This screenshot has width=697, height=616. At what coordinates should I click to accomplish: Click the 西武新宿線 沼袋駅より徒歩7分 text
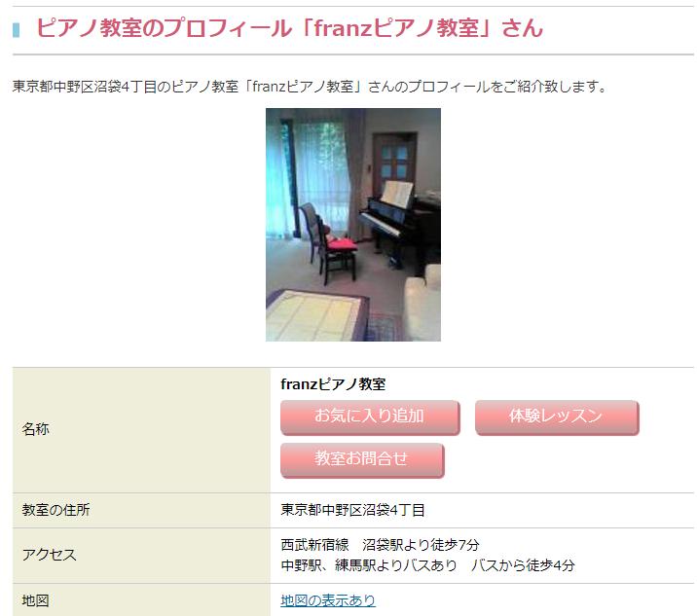[x=380, y=544]
